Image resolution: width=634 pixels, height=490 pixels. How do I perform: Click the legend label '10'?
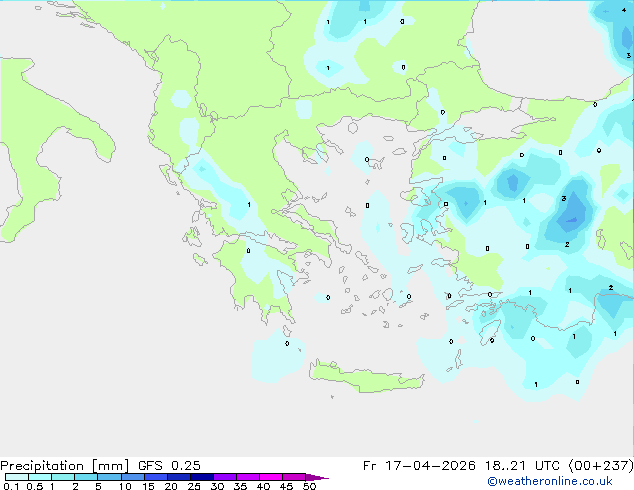[125, 486]
